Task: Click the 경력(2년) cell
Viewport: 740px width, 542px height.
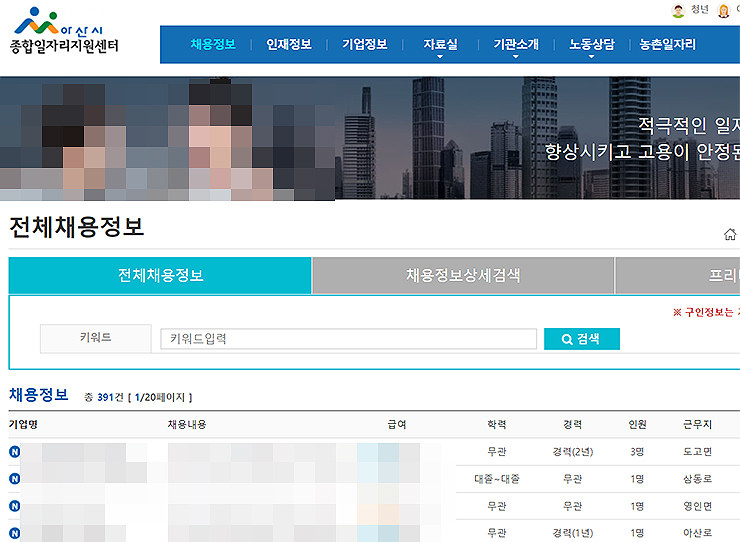Action: 572,452
